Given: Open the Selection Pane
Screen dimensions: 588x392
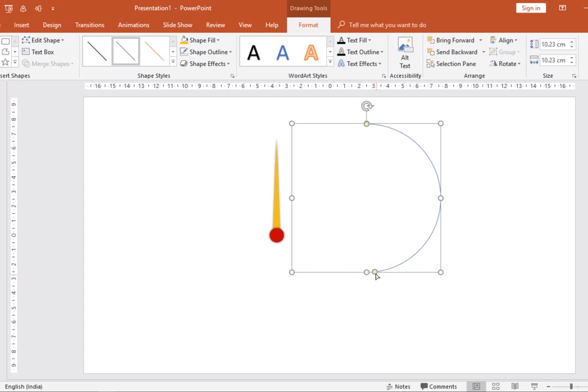Looking at the screenshot, I should point(451,64).
